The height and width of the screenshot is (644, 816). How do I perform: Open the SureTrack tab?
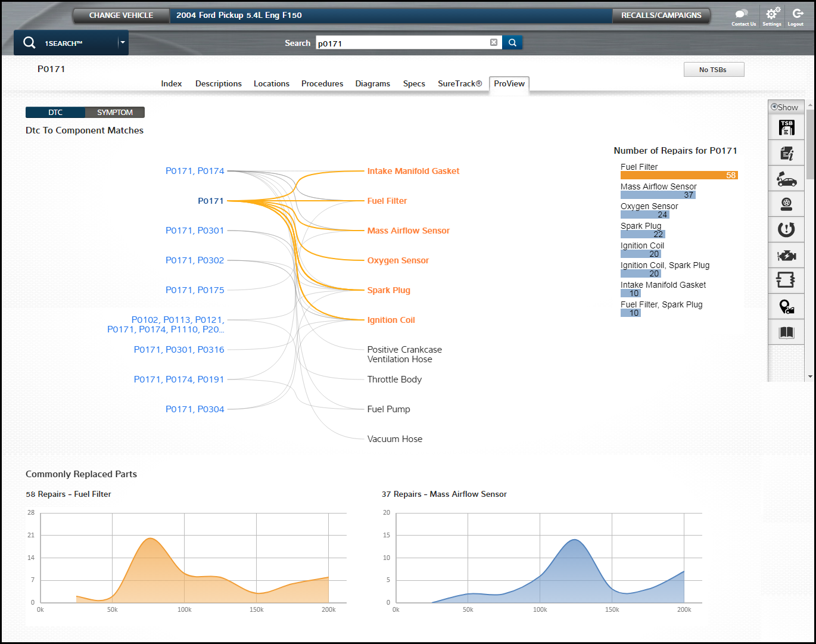[x=459, y=84]
